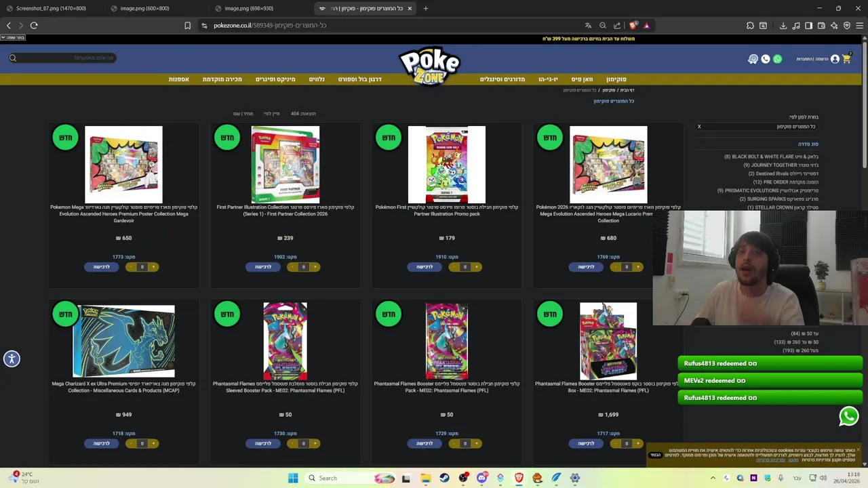Click the user account avatar icon
This screenshot has width=868, height=488.
(x=835, y=59)
